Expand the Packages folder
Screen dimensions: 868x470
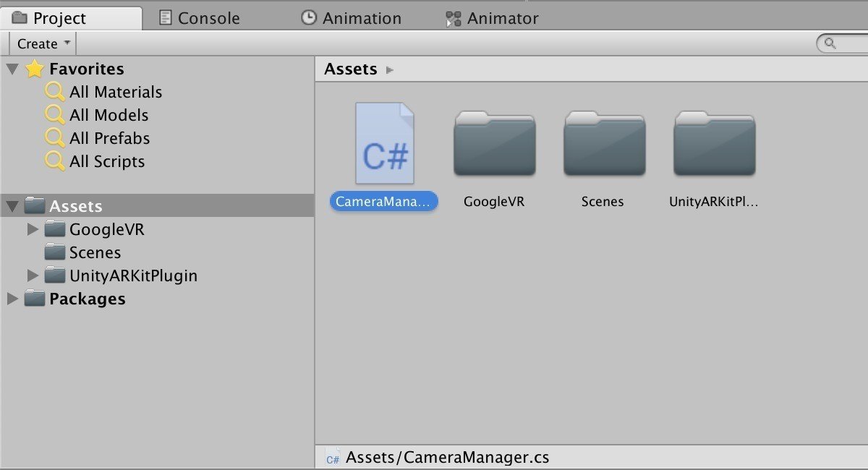[x=12, y=299]
